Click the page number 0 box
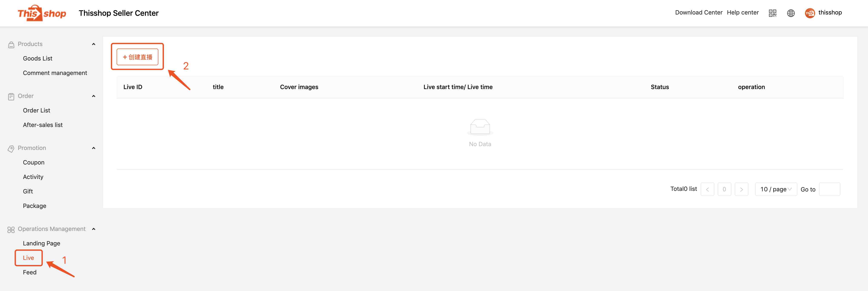The height and width of the screenshot is (291, 868). [724, 189]
